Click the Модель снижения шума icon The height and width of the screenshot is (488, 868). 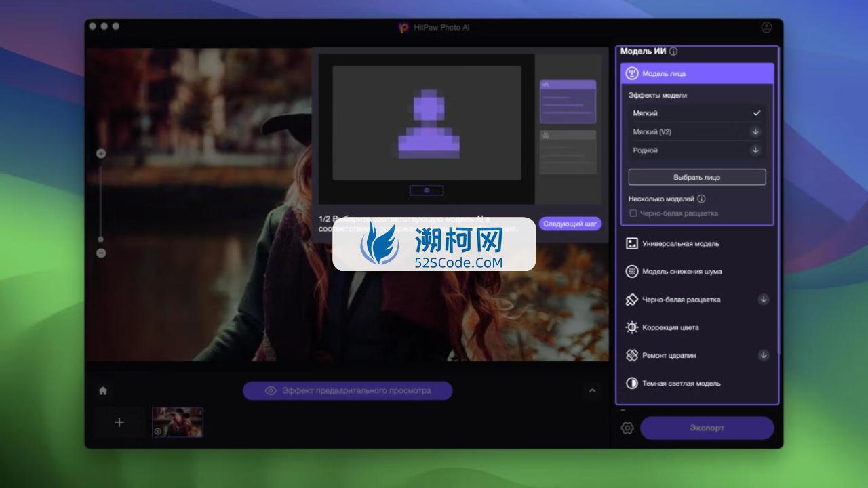[x=632, y=272]
